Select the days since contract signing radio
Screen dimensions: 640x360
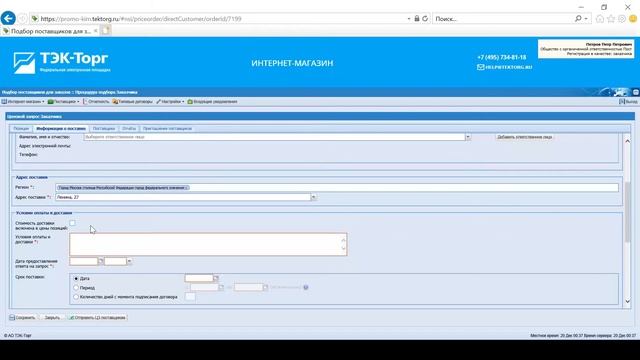[76, 297]
